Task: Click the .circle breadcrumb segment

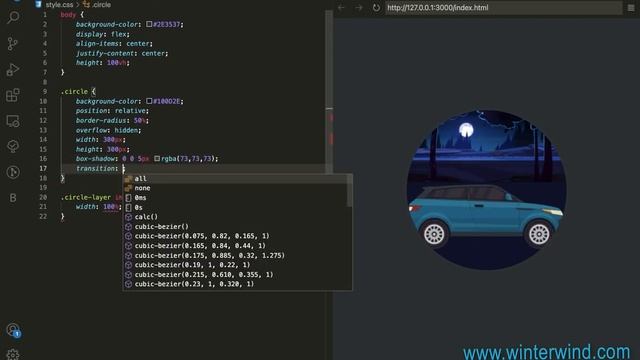Action: pos(101,4)
